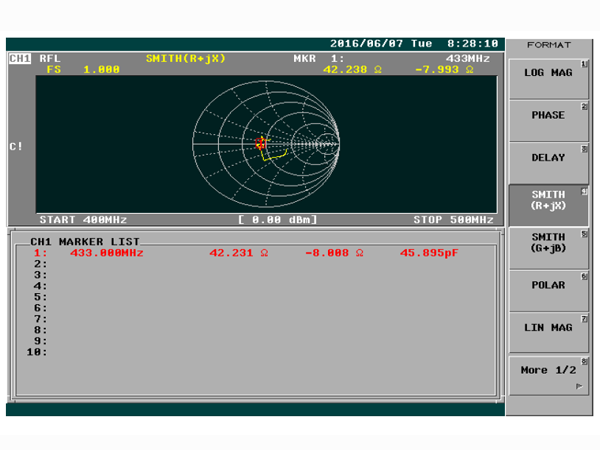Choose the LIN MAG format softkey
Viewport: 600px width, 450px height.
click(548, 333)
